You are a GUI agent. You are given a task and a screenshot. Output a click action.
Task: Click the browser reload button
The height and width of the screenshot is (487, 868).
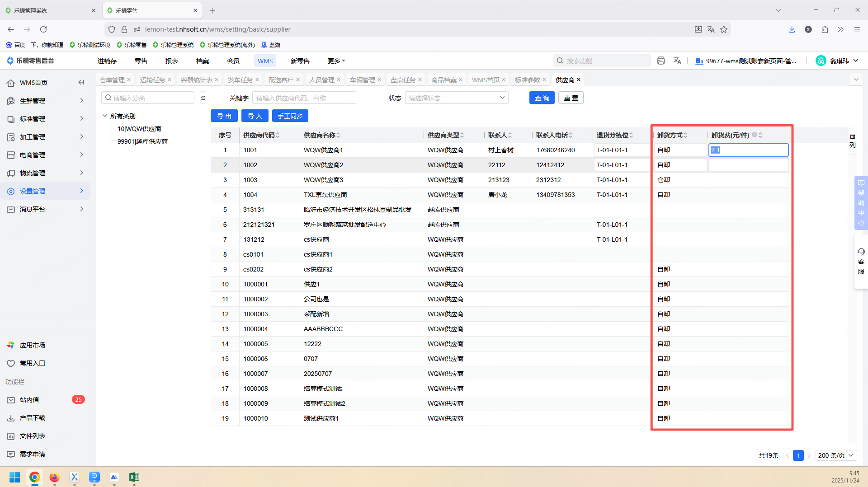(x=43, y=29)
